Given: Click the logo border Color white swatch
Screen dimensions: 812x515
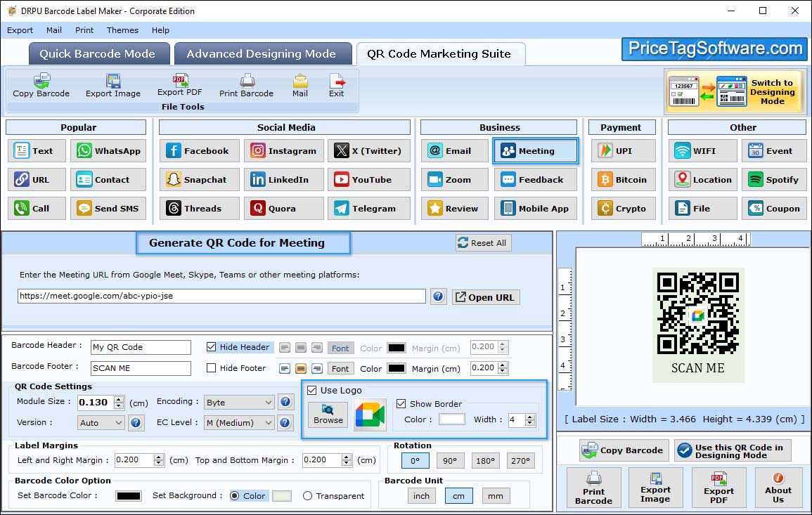Looking at the screenshot, I should (451, 419).
